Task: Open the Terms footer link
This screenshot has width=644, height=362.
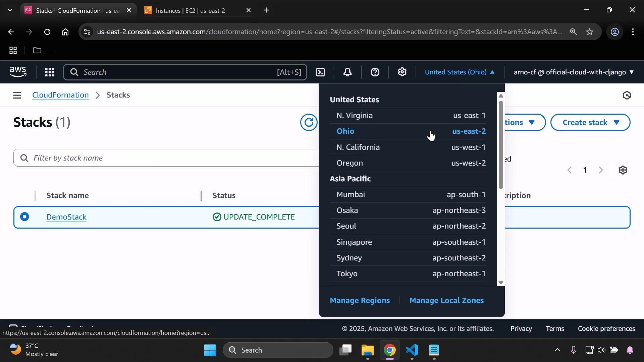Action: [x=555, y=329]
